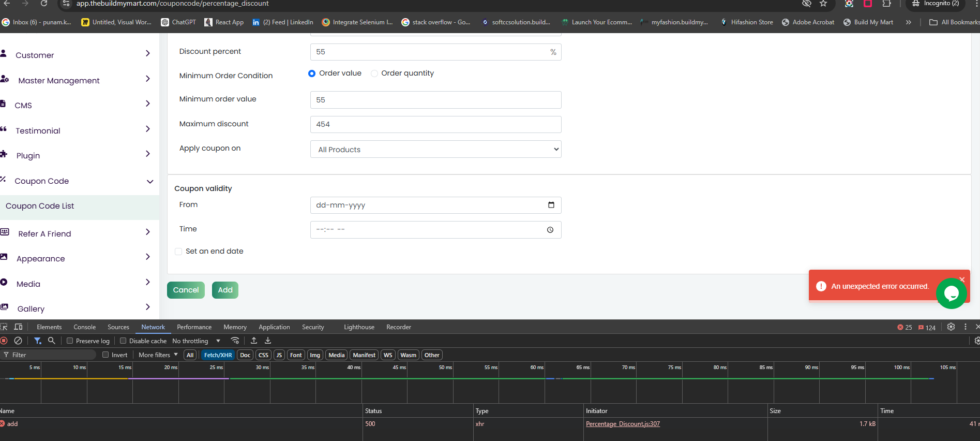Switch to the Application tab in DevTools
This screenshot has width=980, height=441.
(x=274, y=327)
